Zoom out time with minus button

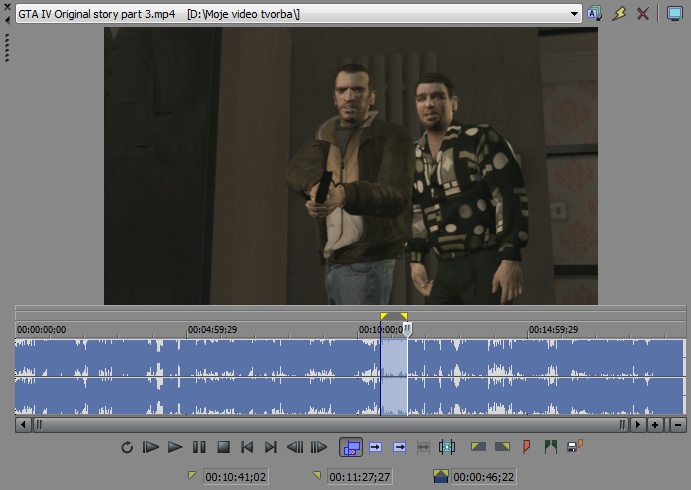point(678,425)
